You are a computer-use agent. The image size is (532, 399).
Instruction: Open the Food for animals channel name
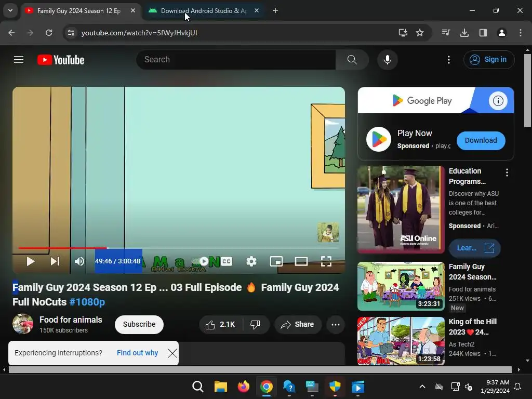point(71,320)
